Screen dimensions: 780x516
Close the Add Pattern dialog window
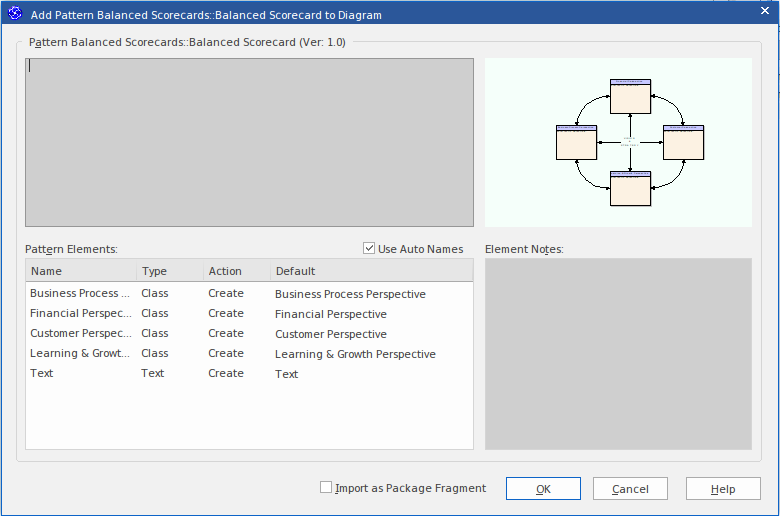pyautogui.click(x=763, y=13)
